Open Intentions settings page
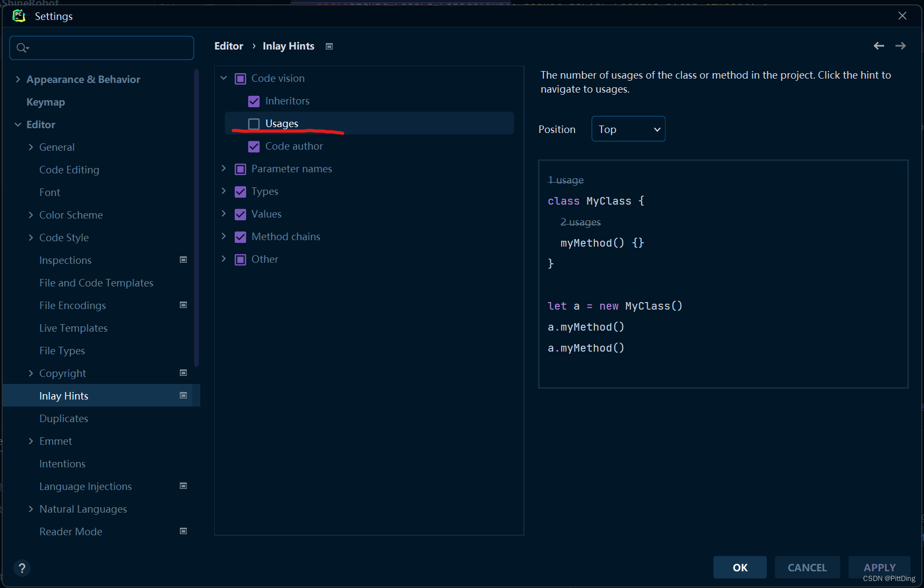 [x=62, y=464]
